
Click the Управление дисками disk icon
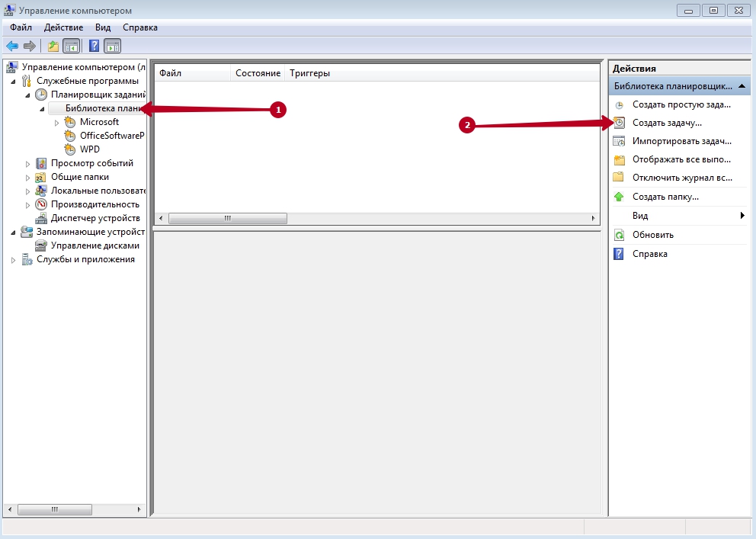click(x=41, y=246)
